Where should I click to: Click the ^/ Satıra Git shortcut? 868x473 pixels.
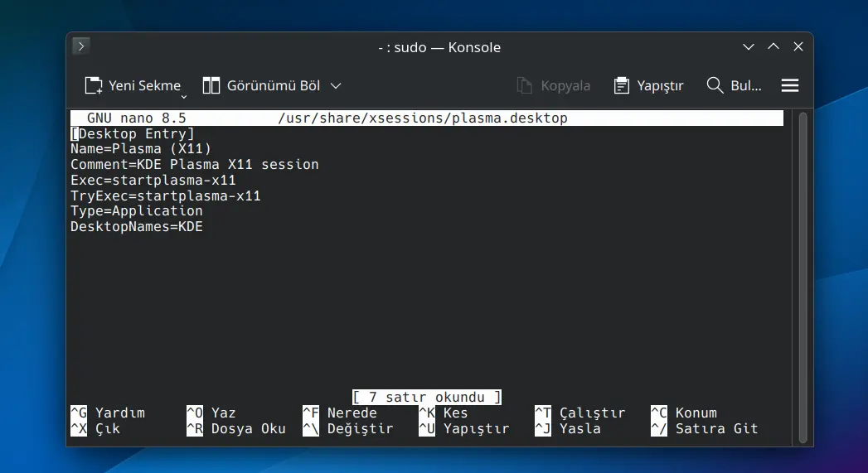[705, 429]
